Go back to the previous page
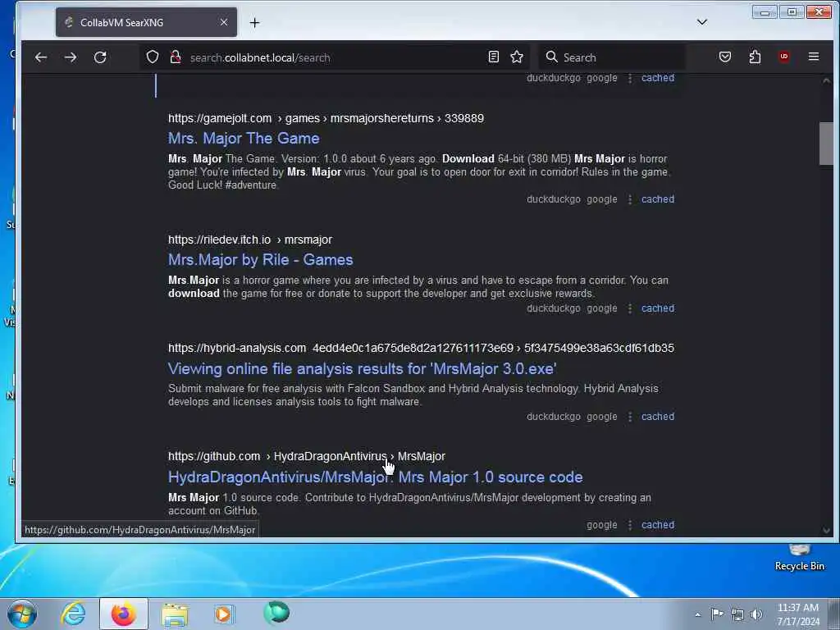This screenshot has height=630, width=840. point(41,57)
